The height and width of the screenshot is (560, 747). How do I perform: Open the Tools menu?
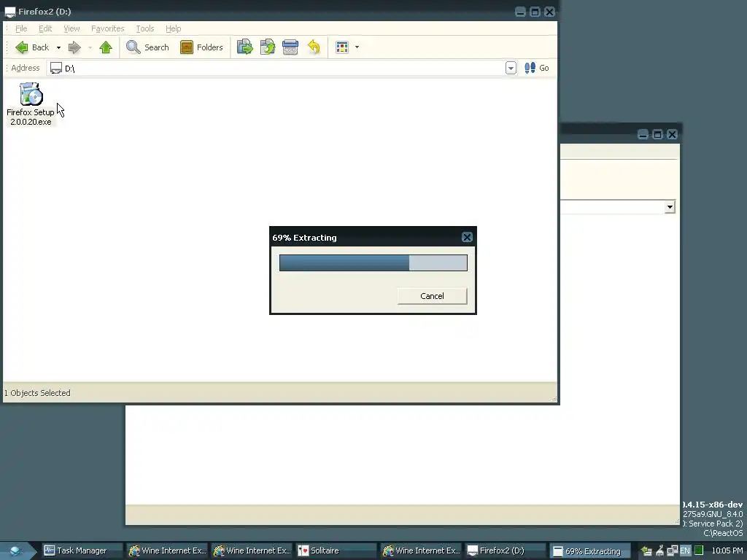point(145,28)
